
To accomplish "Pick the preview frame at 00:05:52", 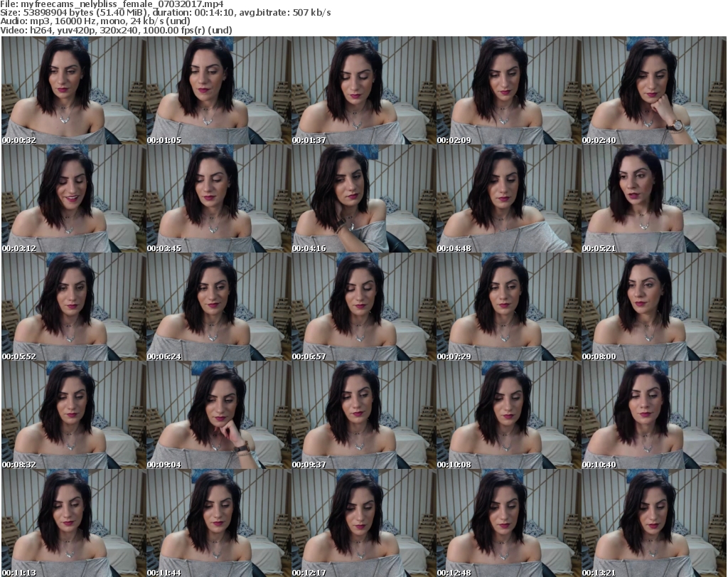I will click(x=74, y=307).
